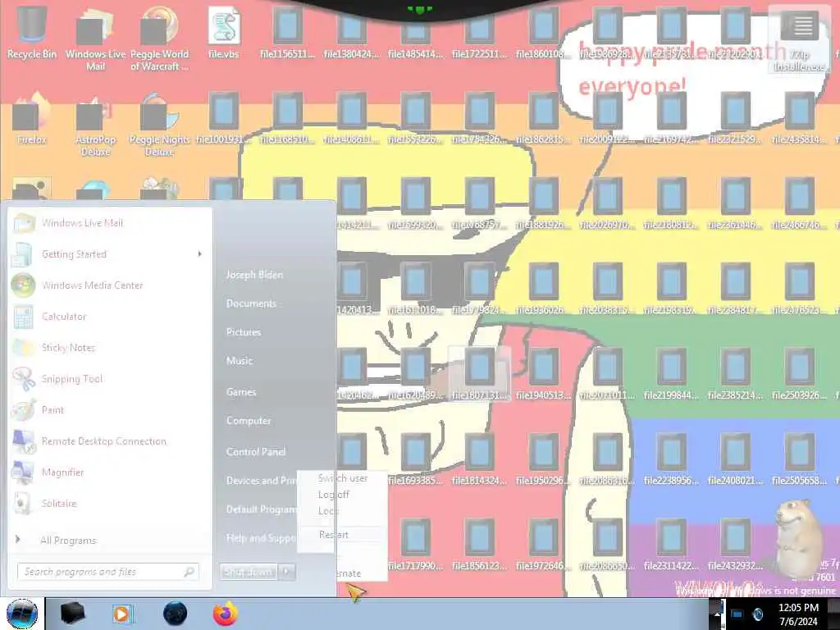Image resolution: width=840 pixels, height=630 pixels.
Task: Launch Paint from Start menu
Action: [x=111, y=410]
